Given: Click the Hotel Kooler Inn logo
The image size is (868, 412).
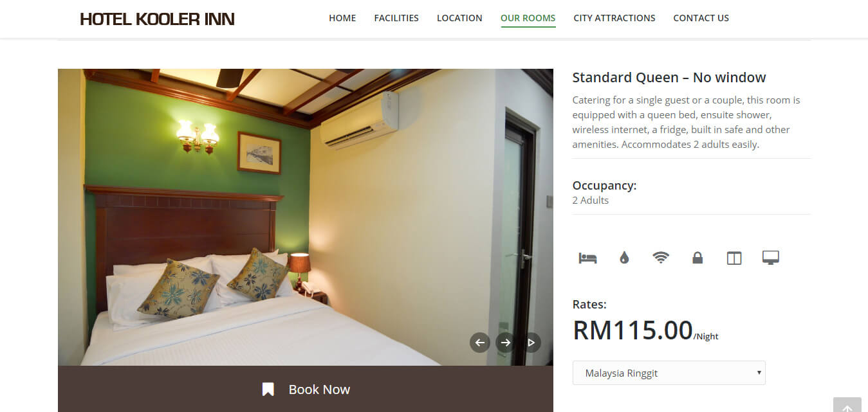Looking at the screenshot, I should pyautogui.click(x=157, y=19).
